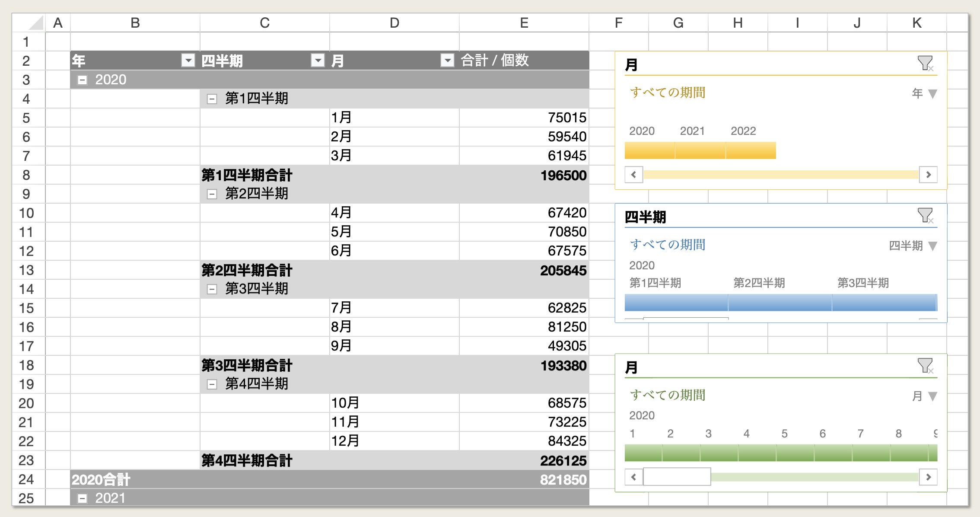Clear filter on green 月 timeline
Image resolution: width=980 pixels, height=517 pixels.
coord(925,366)
